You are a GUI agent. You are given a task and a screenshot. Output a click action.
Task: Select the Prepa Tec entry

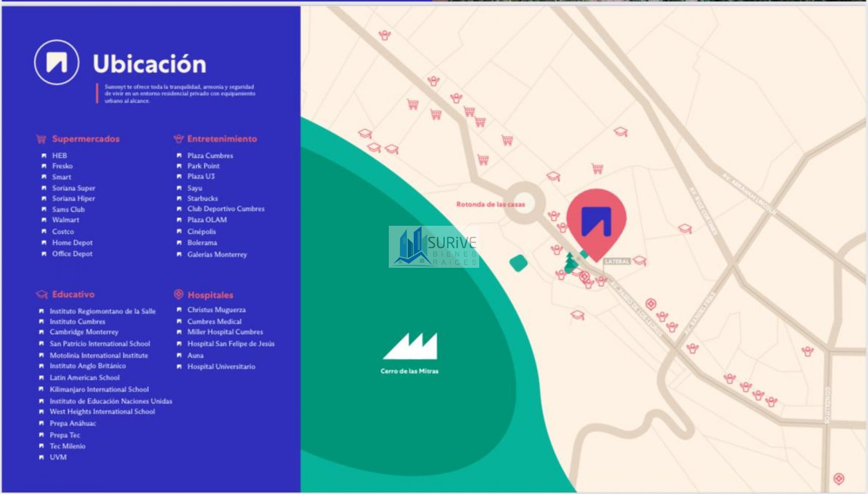point(65,435)
